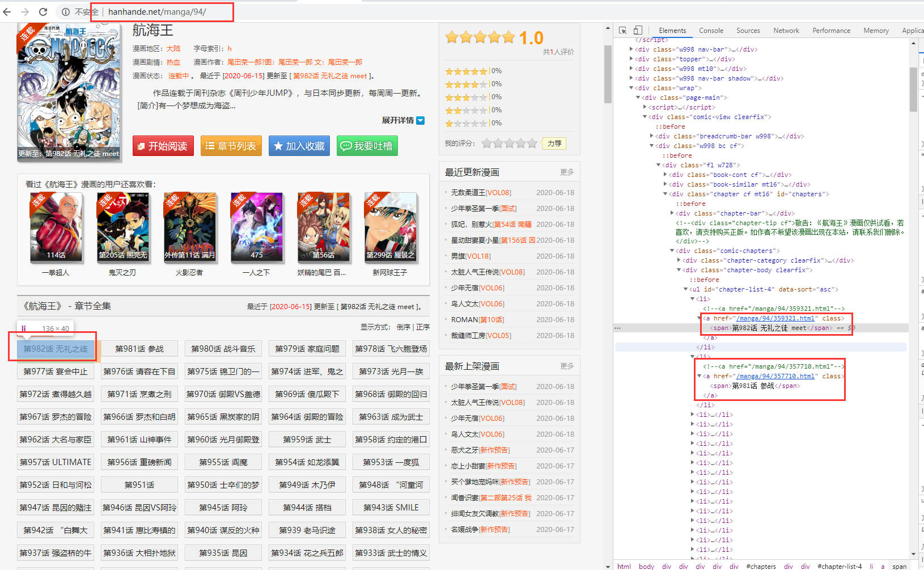This screenshot has width=924, height=570.
Task: Click the 热血 genre link
Action: point(173,62)
